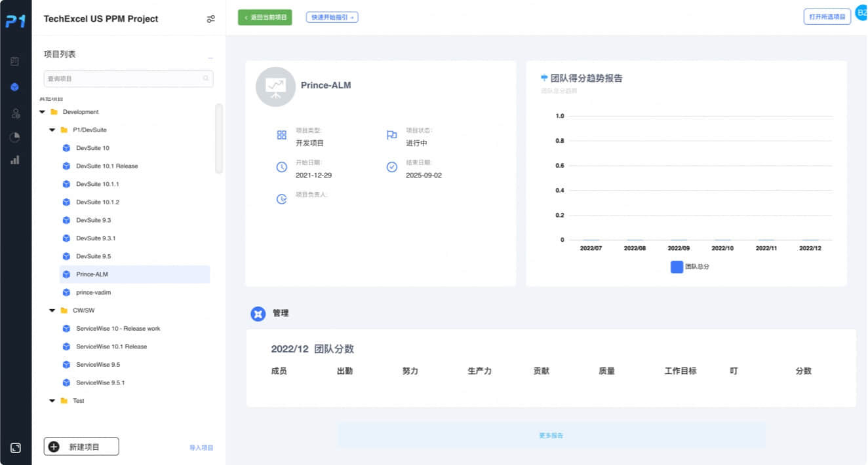The height and width of the screenshot is (465, 868).
Task: Open settings sliders icon beside project title
Action: [210, 19]
